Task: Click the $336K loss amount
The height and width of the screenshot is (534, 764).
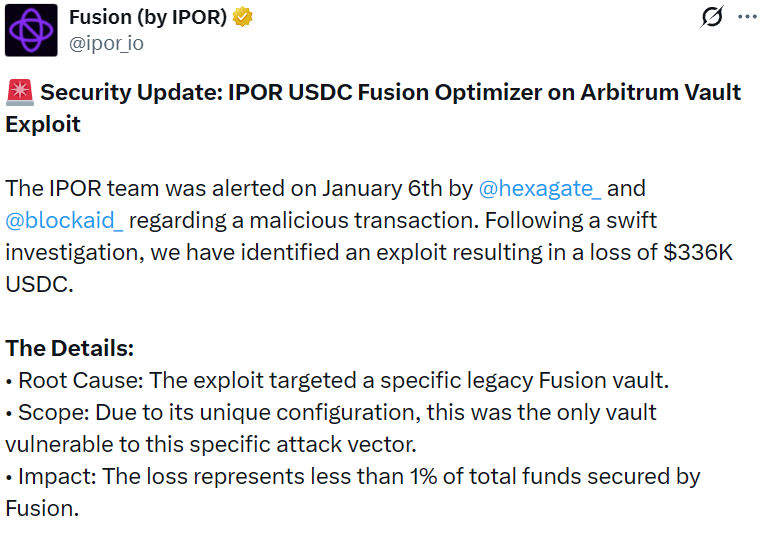Action: [698, 252]
